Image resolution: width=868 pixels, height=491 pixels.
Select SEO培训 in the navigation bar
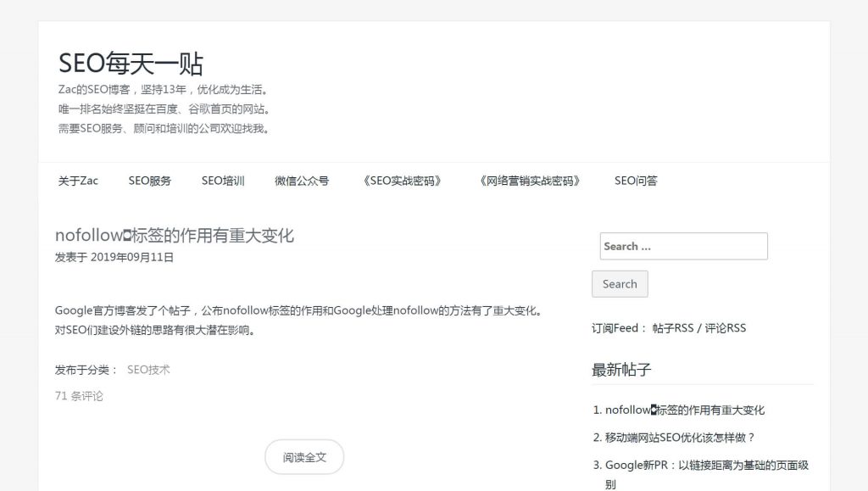point(223,181)
